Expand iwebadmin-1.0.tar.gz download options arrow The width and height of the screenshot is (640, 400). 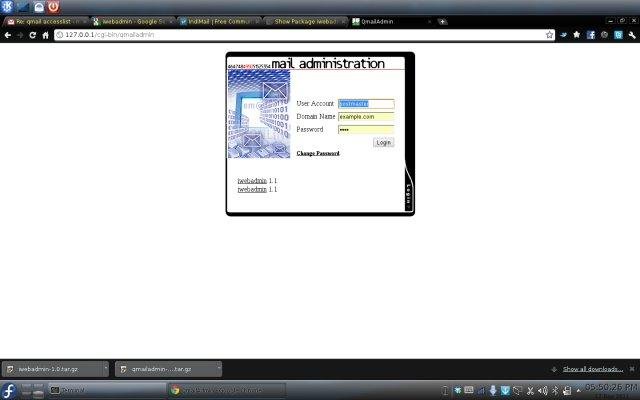click(106, 369)
